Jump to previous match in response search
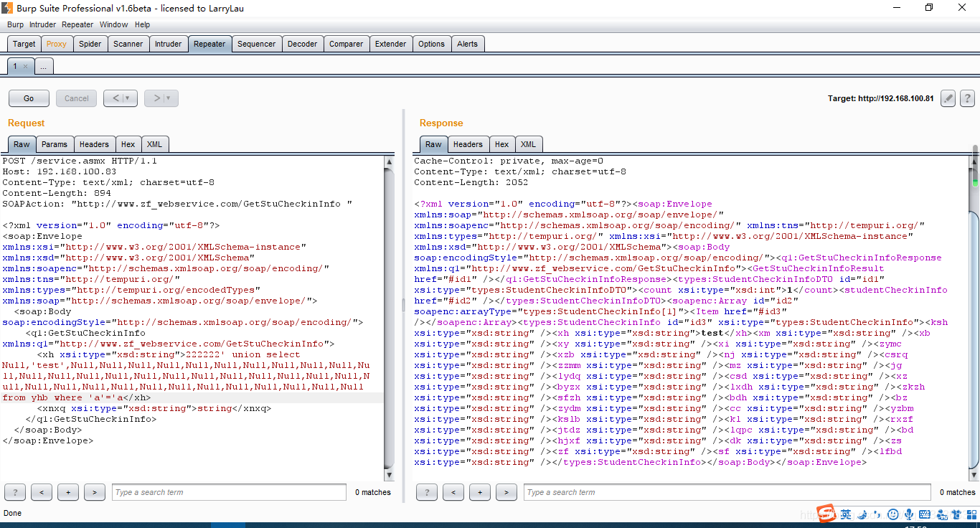 point(453,492)
